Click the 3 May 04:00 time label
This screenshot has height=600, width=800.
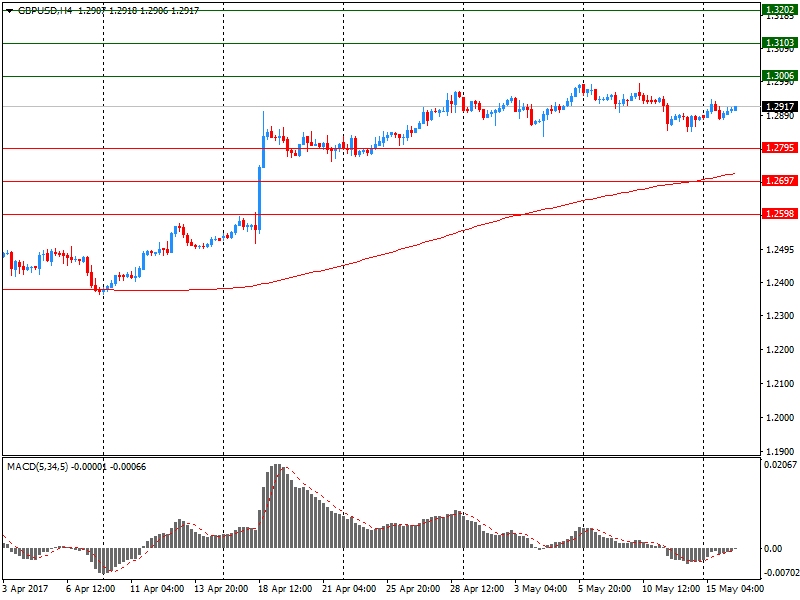(x=540, y=589)
